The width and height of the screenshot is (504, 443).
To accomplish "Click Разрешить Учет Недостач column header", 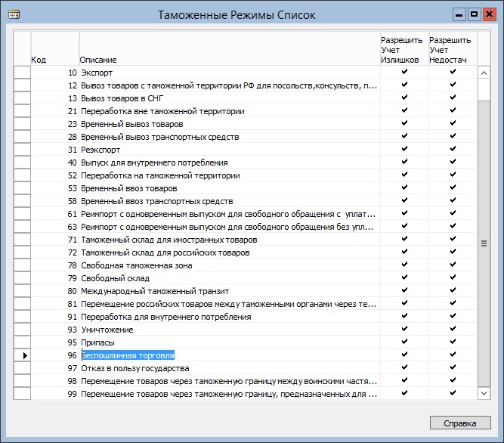I will coord(453,48).
